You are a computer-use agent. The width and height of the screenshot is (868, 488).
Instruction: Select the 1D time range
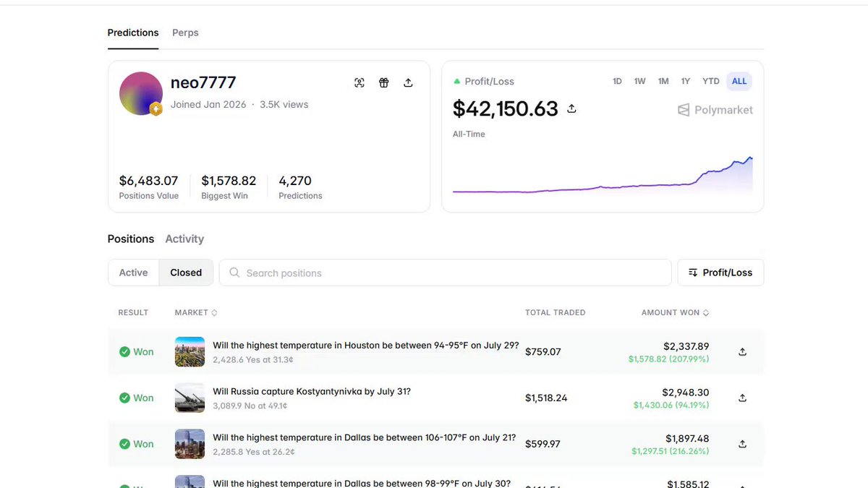coord(617,81)
